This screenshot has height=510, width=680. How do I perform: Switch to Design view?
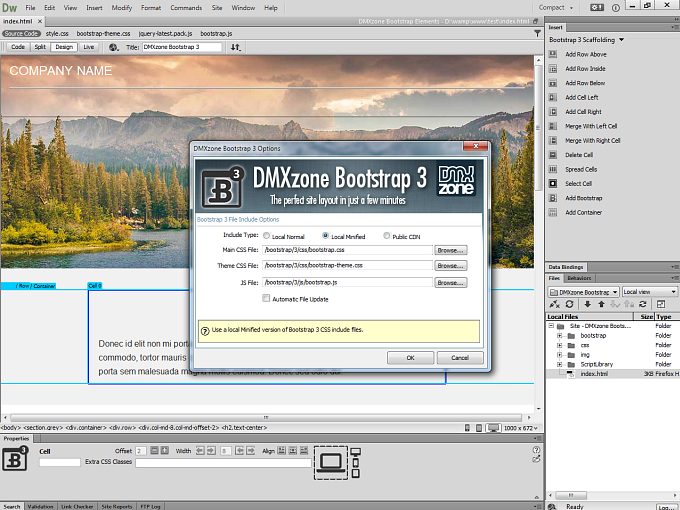coord(64,47)
